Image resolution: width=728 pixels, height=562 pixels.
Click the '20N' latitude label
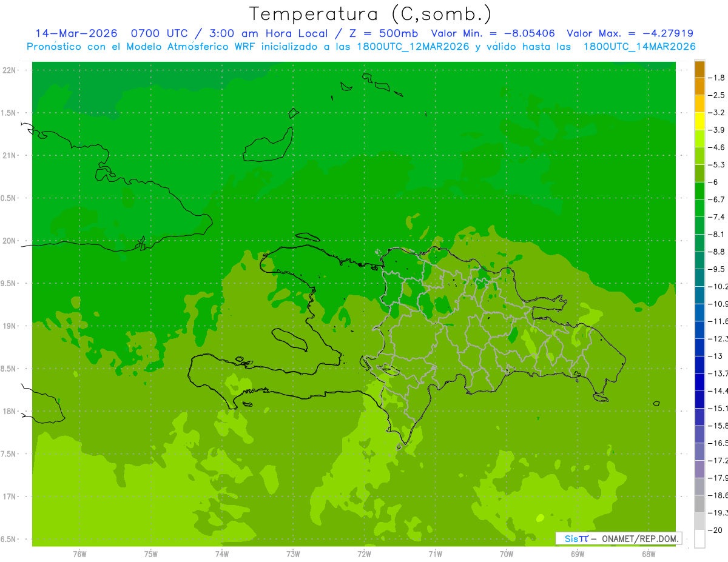[x=10, y=241]
